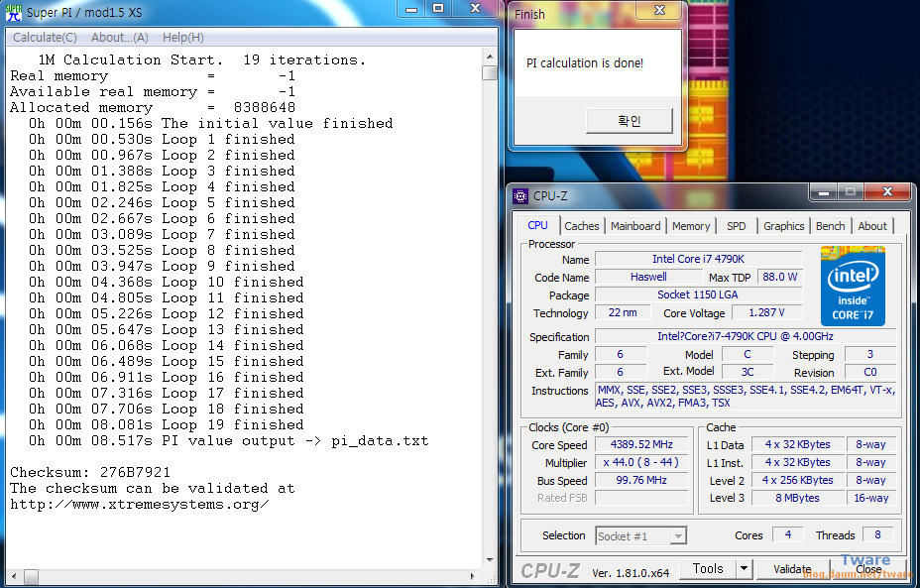Click the Core Speed value 4389.52 MHz
This screenshot has height=588, width=920.
tap(641, 444)
